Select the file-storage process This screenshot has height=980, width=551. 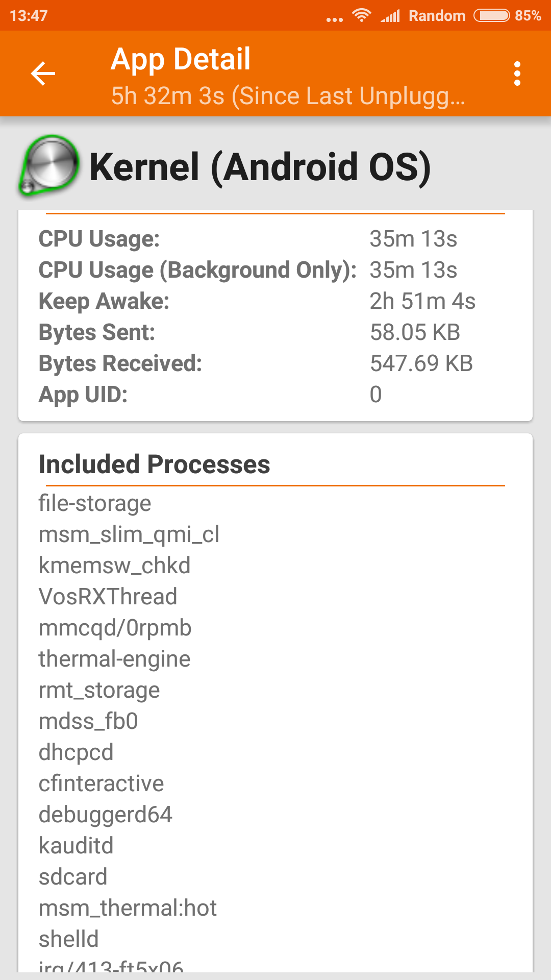tap(95, 503)
